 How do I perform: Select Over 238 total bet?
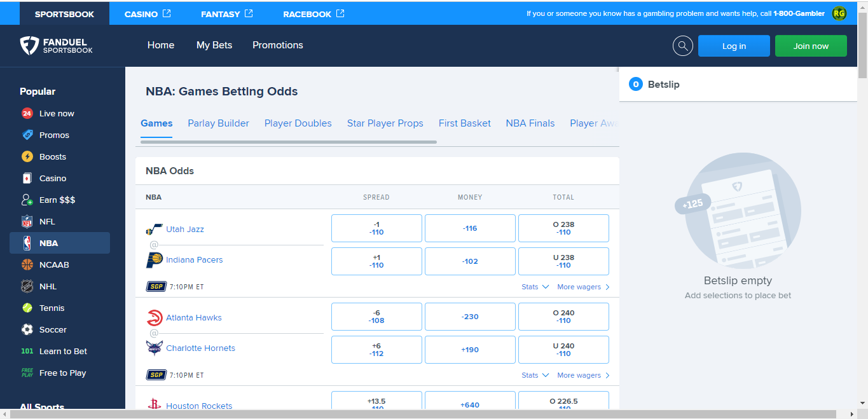pyautogui.click(x=563, y=228)
